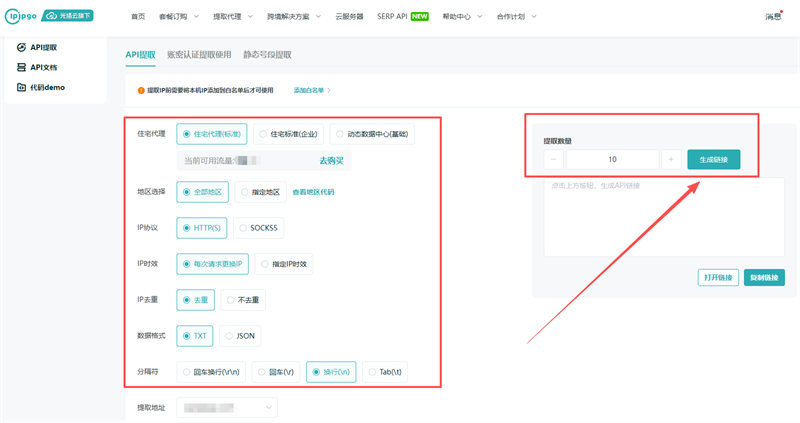Click the 当前可用流量 text
The height and width of the screenshot is (423, 800).
click(x=208, y=161)
